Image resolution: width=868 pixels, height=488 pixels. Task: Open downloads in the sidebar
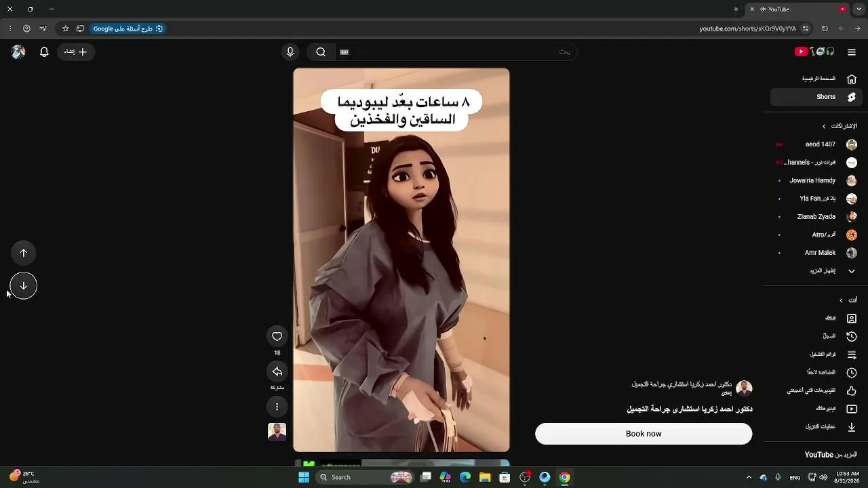816,427
